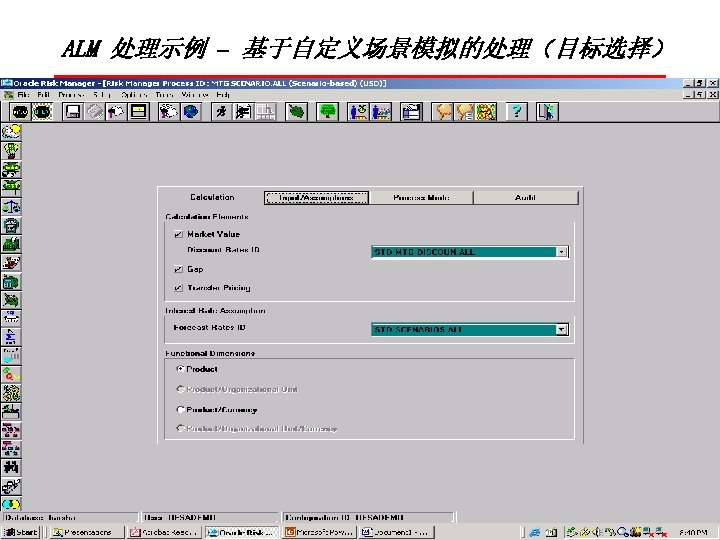The width and height of the screenshot is (720, 540).
Task: Click the black binoculars sidebar icon
Action: pos(11,468)
